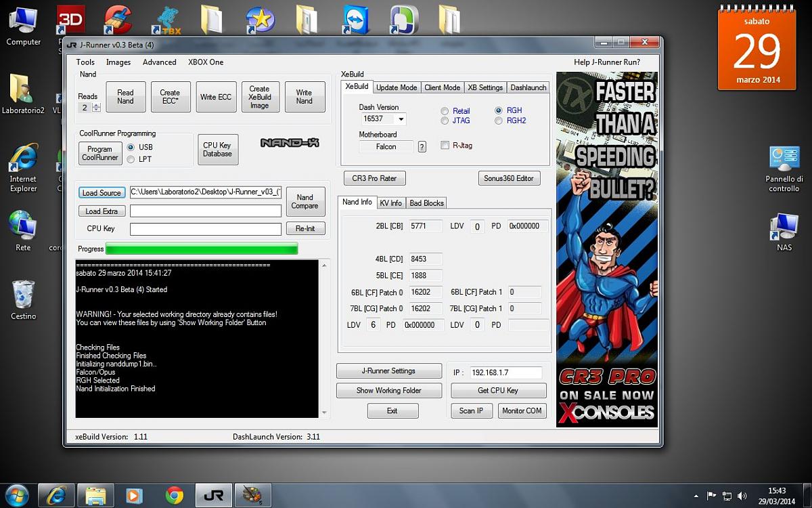812x508 pixels.
Task: Open the Computer desktop icon
Action: point(23,26)
